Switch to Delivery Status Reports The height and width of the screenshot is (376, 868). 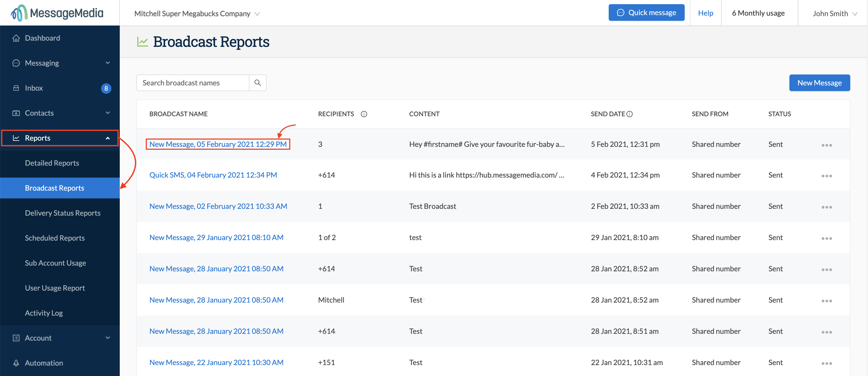(63, 212)
